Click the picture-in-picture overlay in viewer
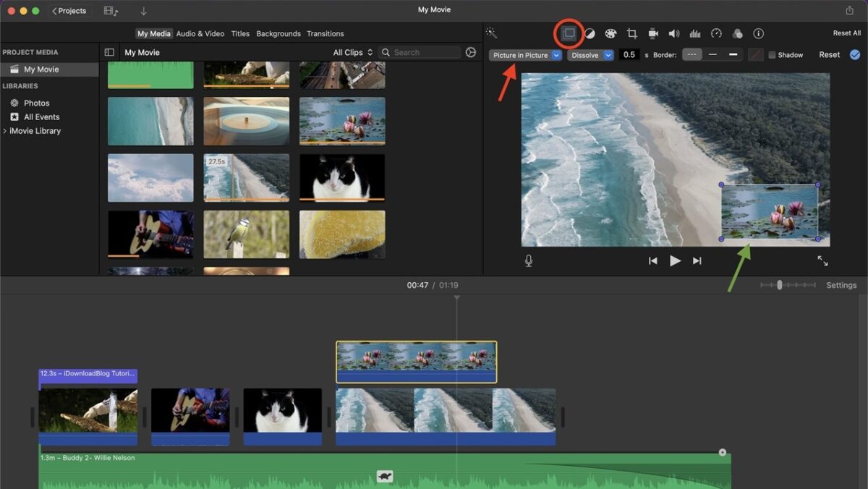The height and width of the screenshot is (489, 868). click(x=770, y=212)
